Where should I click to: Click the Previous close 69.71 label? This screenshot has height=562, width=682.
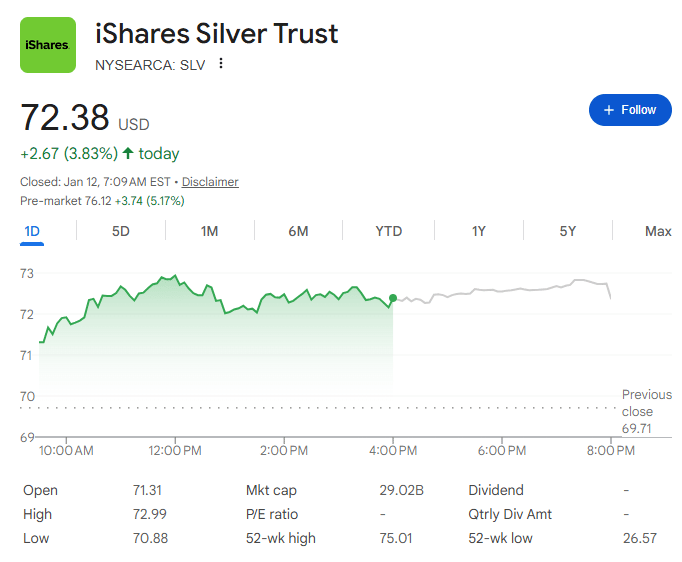(x=646, y=411)
